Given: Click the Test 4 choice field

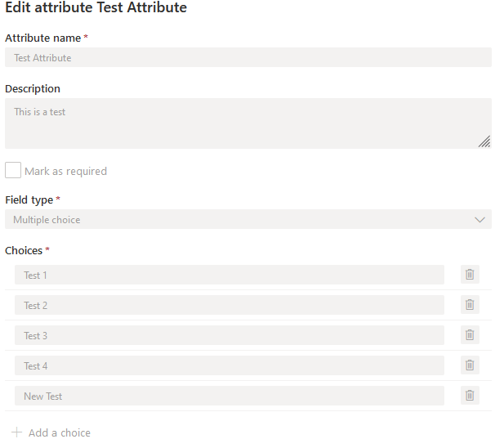Looking at the screenshot, I should (229, 365).
